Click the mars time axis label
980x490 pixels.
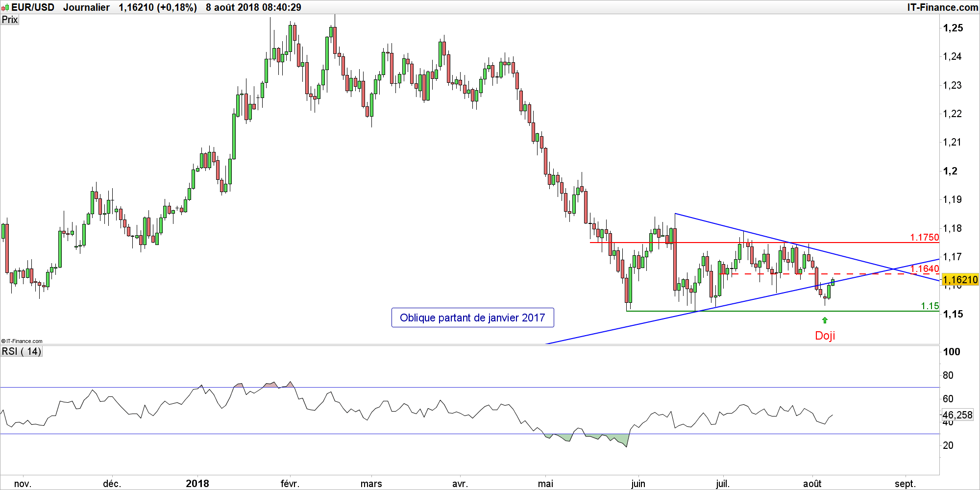pos(371,484)
